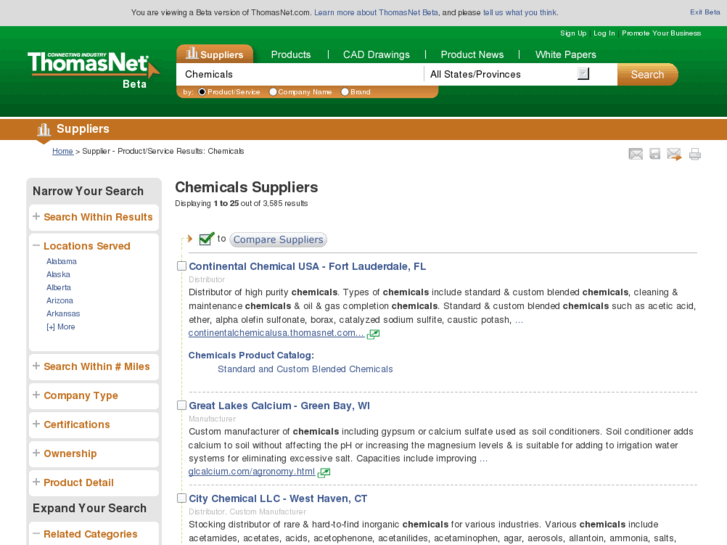Expand the Certifications filter section
This screenshot has width=727, height=545.
point(76,424)
